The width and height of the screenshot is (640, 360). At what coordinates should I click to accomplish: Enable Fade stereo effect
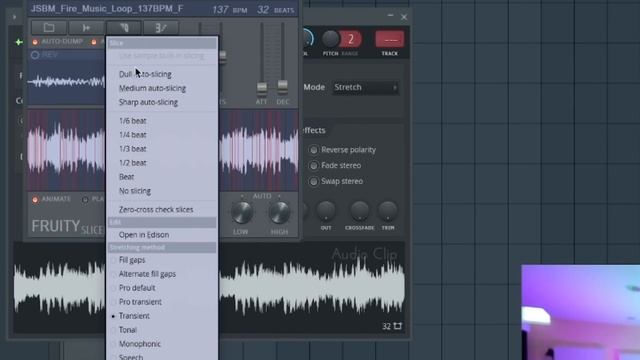tap(313, 166)
